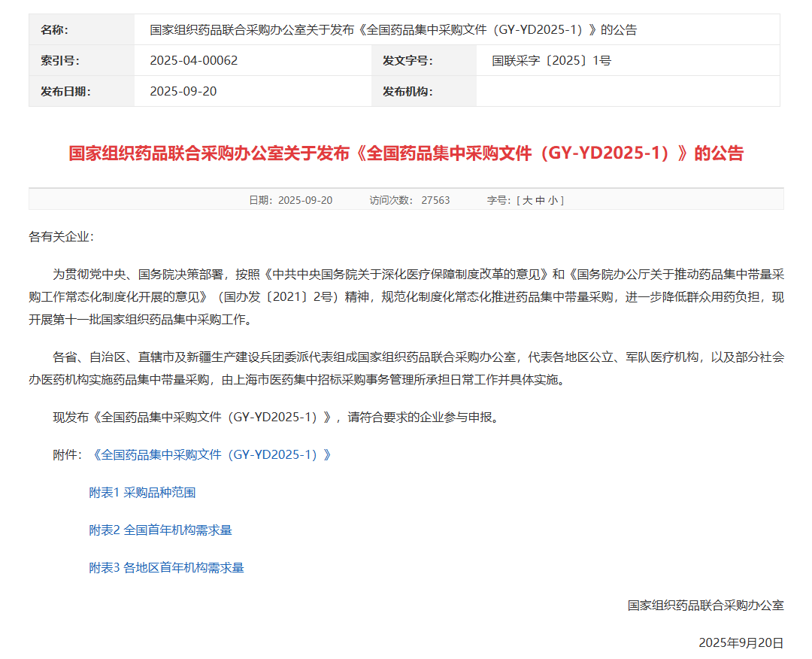Screen dimensions: 812x659
Task: Click the 名称 title value in the table
Action: pos(393,30)
